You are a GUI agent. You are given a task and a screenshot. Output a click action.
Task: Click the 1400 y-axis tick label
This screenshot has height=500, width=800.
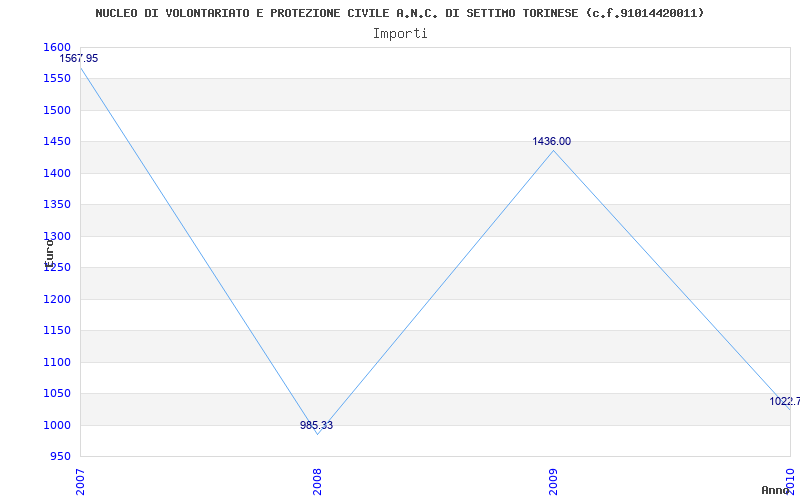pyautogui.click(x=58, y=173)
